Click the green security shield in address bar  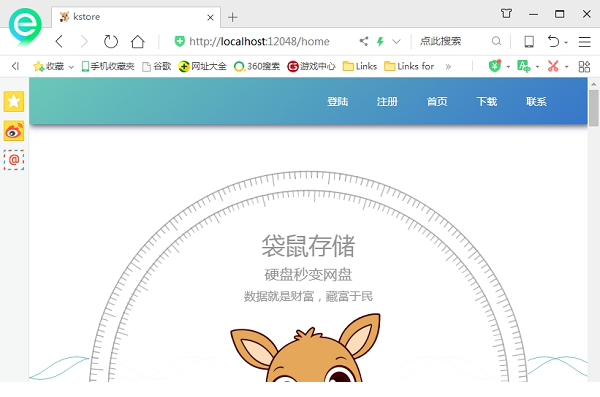click(x=179, y=41)
